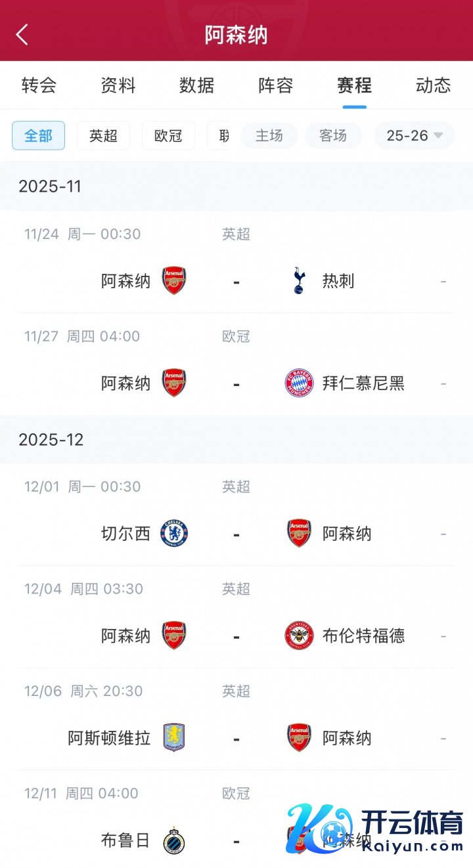Switch to the 转会 tab
Screen dimensions: 473x868
pyautogui.click(x=39, y=85)
